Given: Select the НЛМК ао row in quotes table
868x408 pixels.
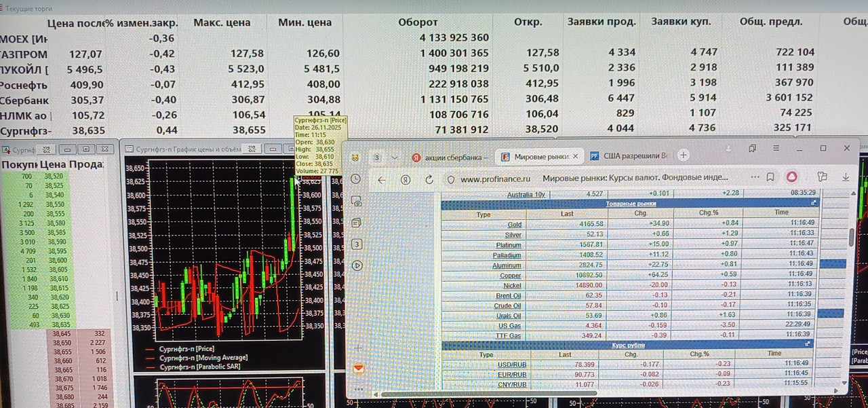Looking at the screenshot, I should pyautogui.click(x=434, y=114).
